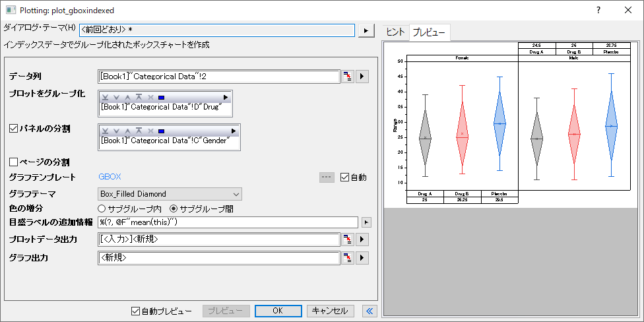The width and height of the screenshot is (644, 322).
Task: Enable the ページの分割 checkbox
Action: 14,161
